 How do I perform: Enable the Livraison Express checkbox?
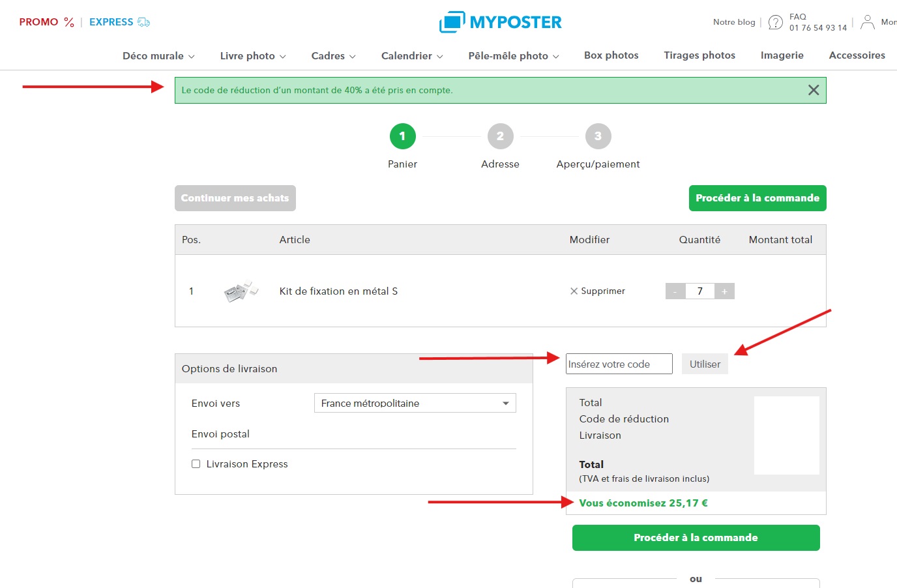point(196,464)
